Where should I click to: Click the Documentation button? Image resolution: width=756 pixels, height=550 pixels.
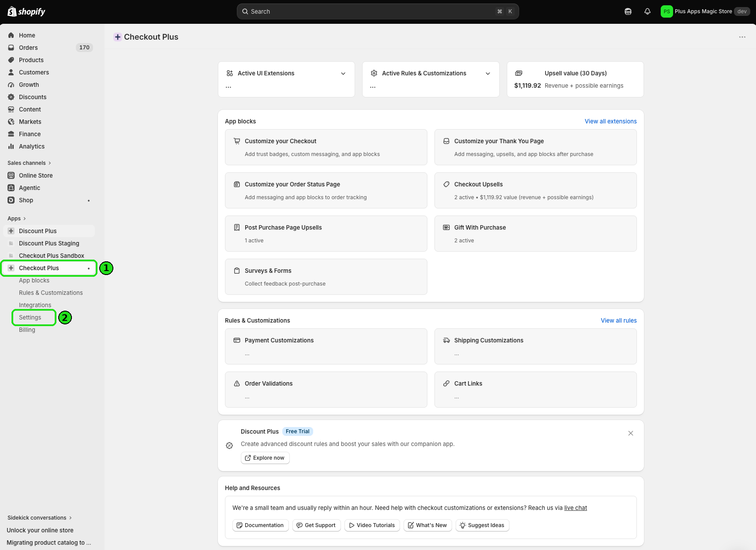pos(260,525)
